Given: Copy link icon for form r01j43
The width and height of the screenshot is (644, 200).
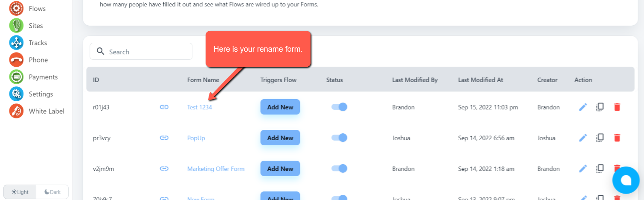Looking at the screenshot, I should pos(164,107).
